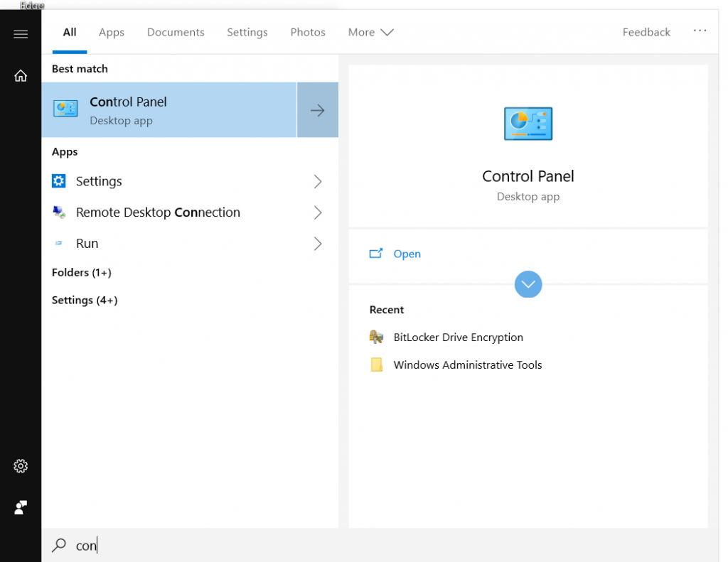Image resolution: width=728 pixels, height=562 pixels.
Task: Open the hamburger menu in the sidebar
Action: [x=21, y=34]
